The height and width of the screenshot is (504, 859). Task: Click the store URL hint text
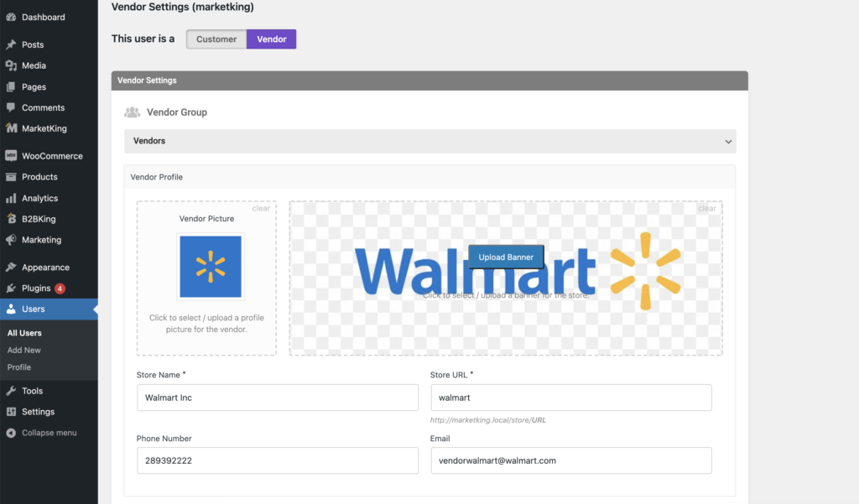pos(487,420)
